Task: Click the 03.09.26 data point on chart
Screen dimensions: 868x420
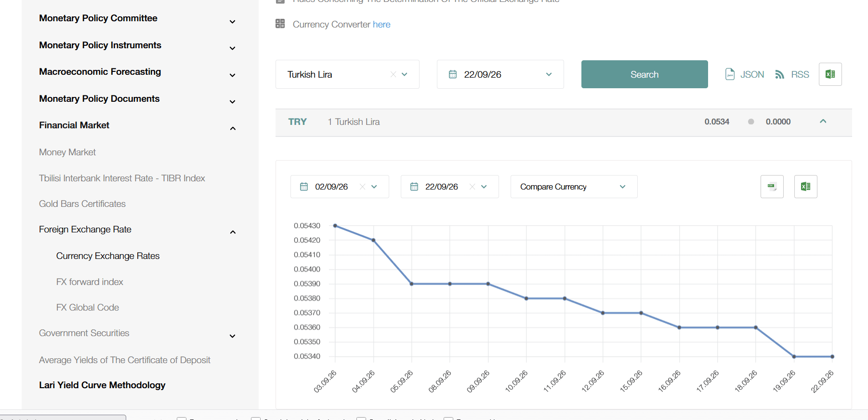Action: [335, 226]
